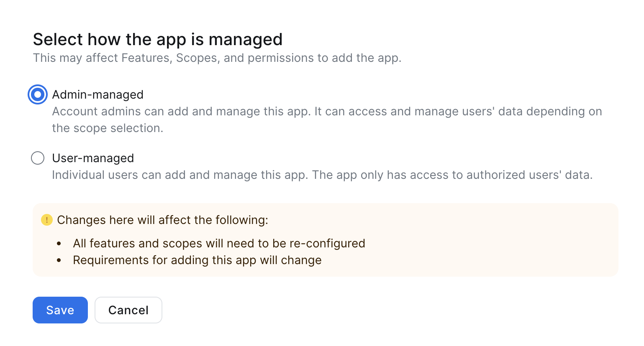Click the 'Account admins can add' description line
Image resolution: width=644 pixels, height=346 pixels.
point(326,111)
